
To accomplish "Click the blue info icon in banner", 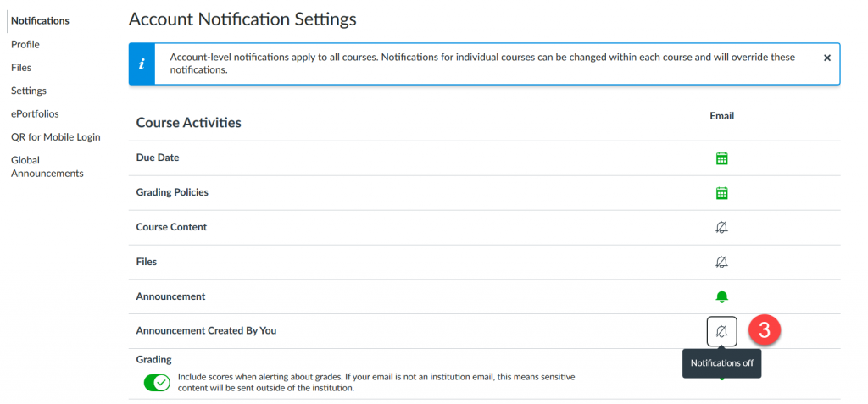I will pos(142,64).
